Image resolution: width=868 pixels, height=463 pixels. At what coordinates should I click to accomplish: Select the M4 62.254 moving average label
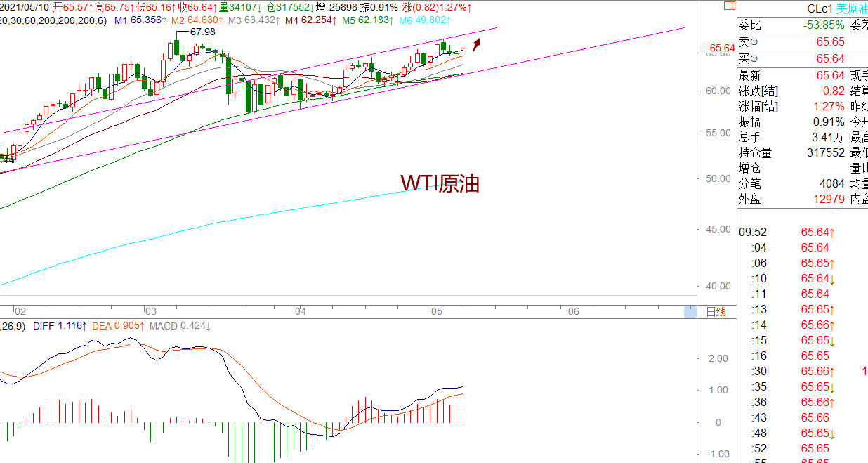click(x=313, y=21)
